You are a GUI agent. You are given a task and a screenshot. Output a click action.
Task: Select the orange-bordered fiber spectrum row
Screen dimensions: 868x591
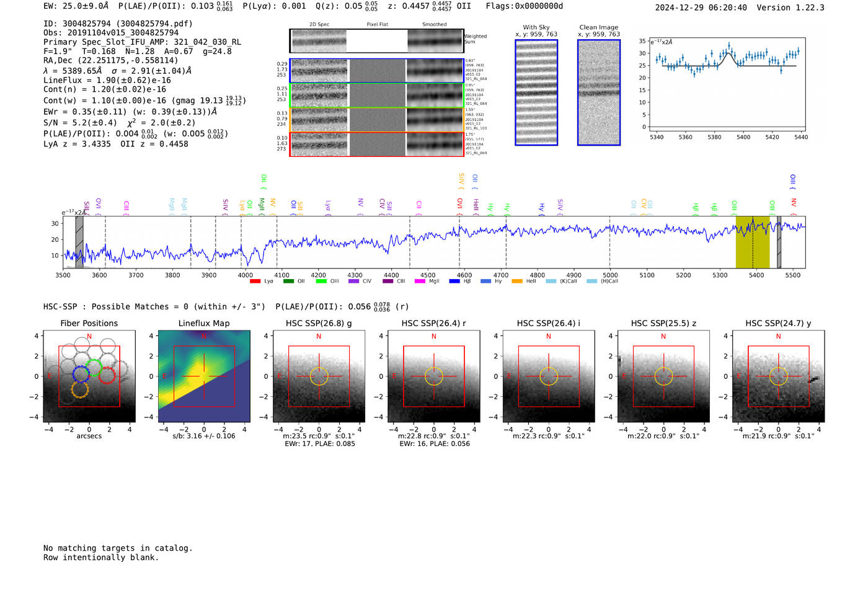pyautogui.click(x=376, y=120)
